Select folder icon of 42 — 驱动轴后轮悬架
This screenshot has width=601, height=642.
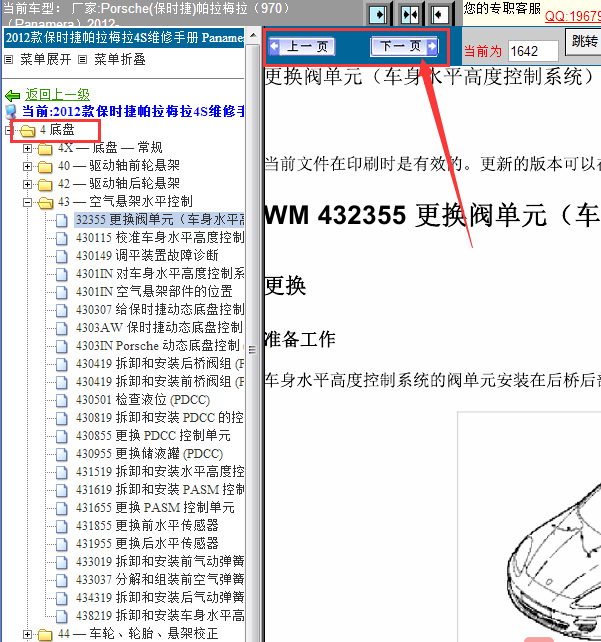[45, 185]
